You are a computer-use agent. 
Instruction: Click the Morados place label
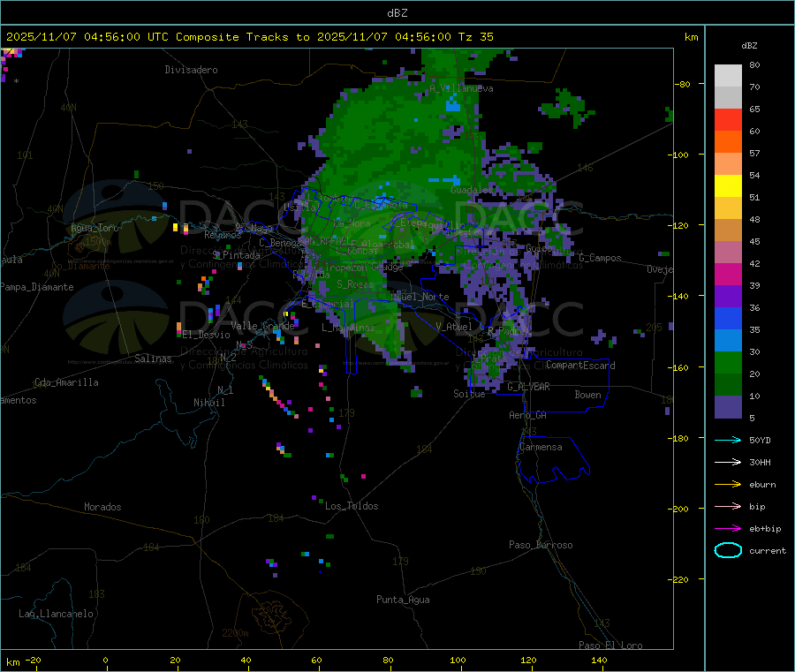click(x=102, y=507)
